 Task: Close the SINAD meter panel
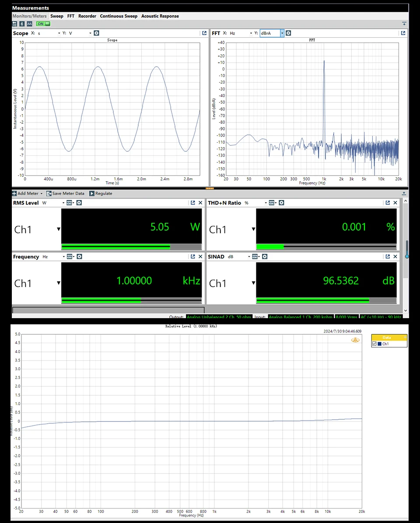(395, 256)
